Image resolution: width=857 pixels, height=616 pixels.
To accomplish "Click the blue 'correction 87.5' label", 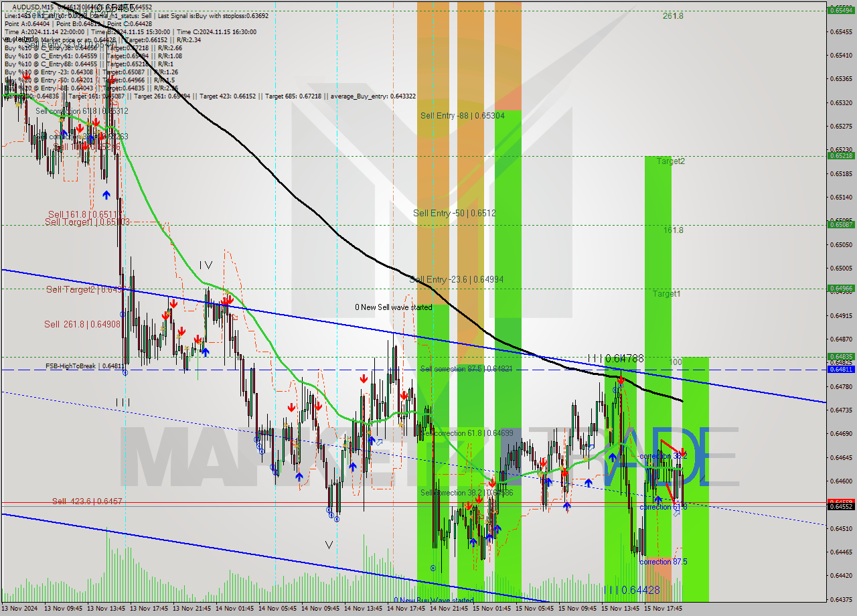I will (663, 562).
